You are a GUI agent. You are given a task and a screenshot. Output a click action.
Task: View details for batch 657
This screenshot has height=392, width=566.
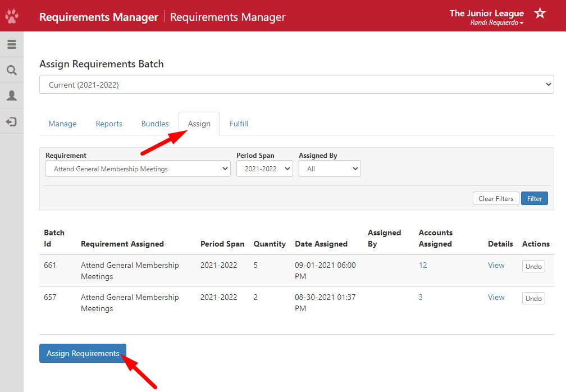[496, 297]
